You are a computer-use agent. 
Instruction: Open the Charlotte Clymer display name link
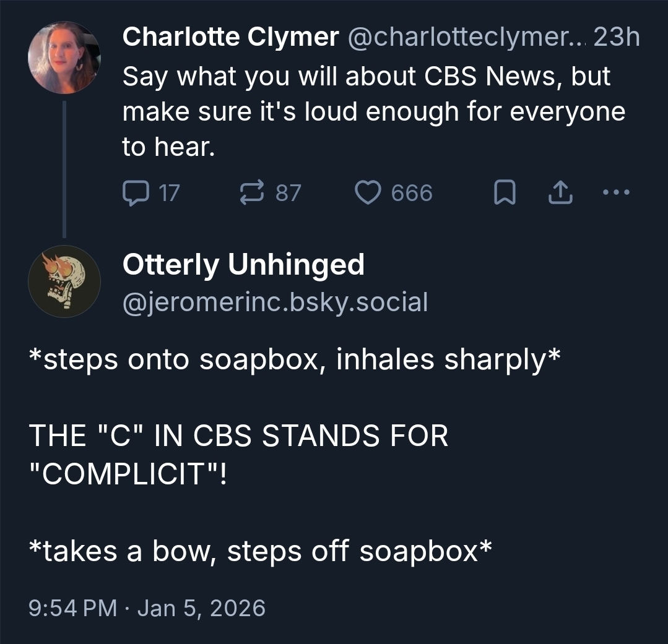pyautogui.click(x=230, y=38)
